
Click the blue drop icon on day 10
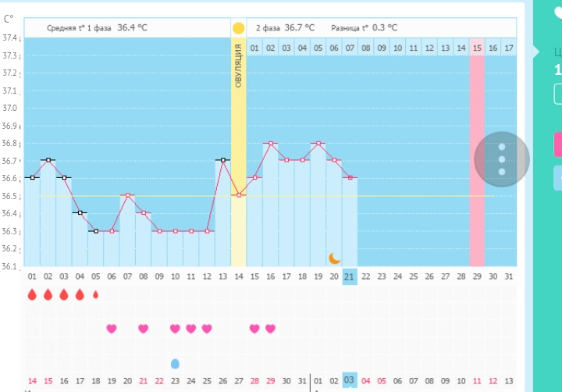click(x=175, y=363)
